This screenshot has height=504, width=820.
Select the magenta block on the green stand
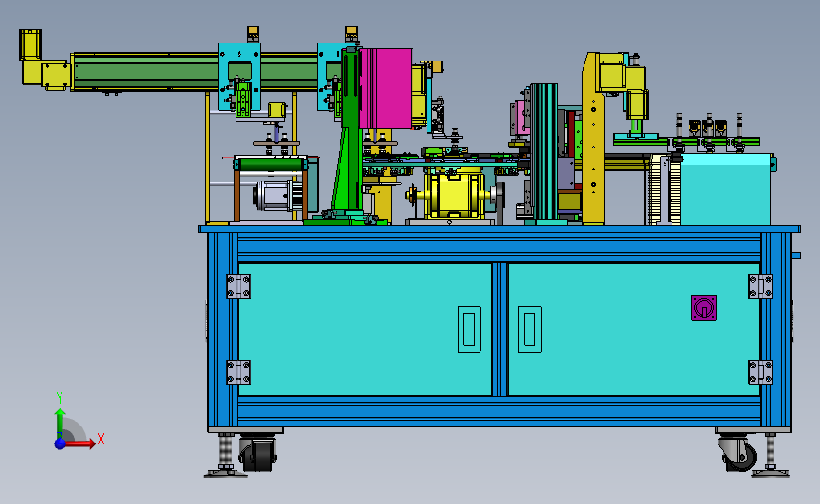[386, 88]
